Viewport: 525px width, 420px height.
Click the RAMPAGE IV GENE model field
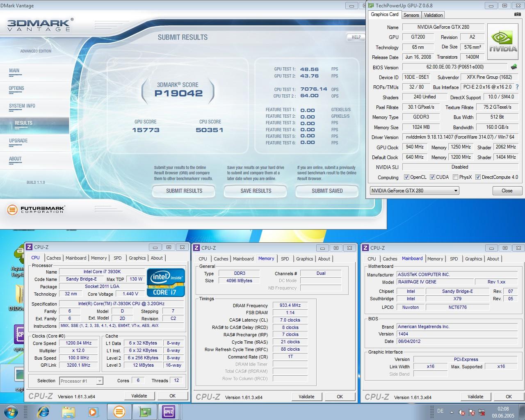tap(435, 282)
